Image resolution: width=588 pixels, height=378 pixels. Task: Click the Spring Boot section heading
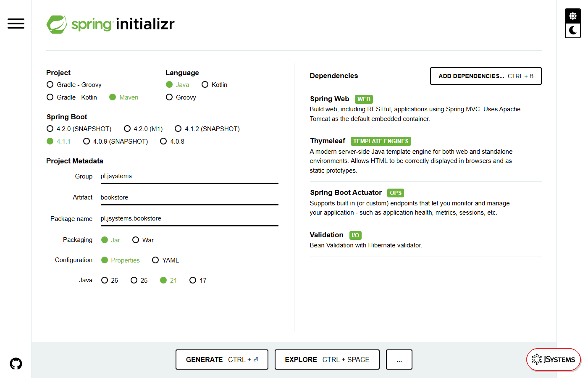point(67,117)
